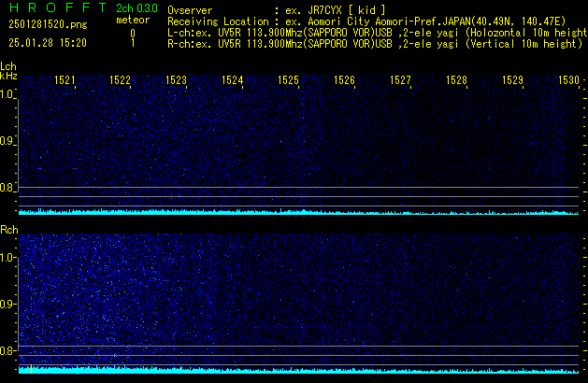Select file name 2501281520.png
The image size is (588, 383).
pyautogui.click(x=48, y=24)
